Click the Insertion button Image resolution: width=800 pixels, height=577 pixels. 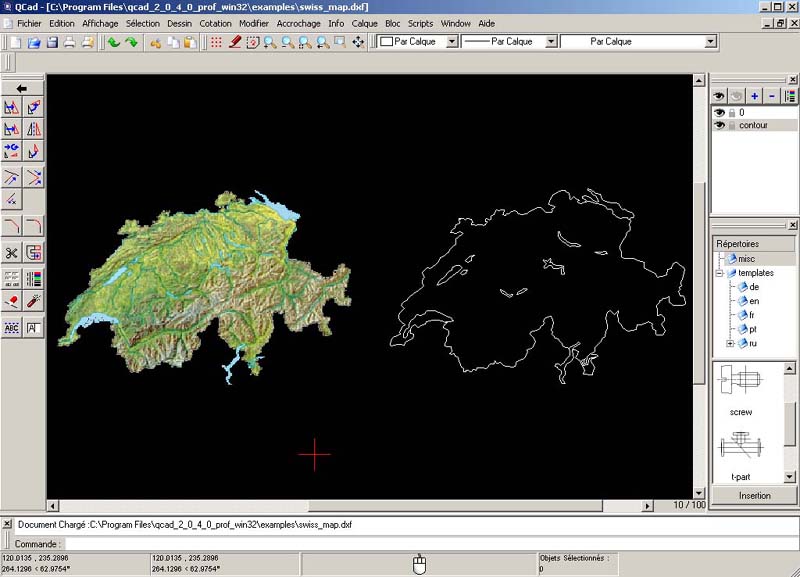pos(754,495)
